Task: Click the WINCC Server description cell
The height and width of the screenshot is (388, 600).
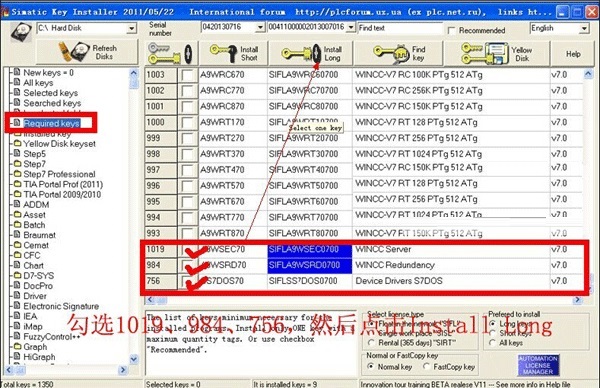Action: [x=451, y=249]
